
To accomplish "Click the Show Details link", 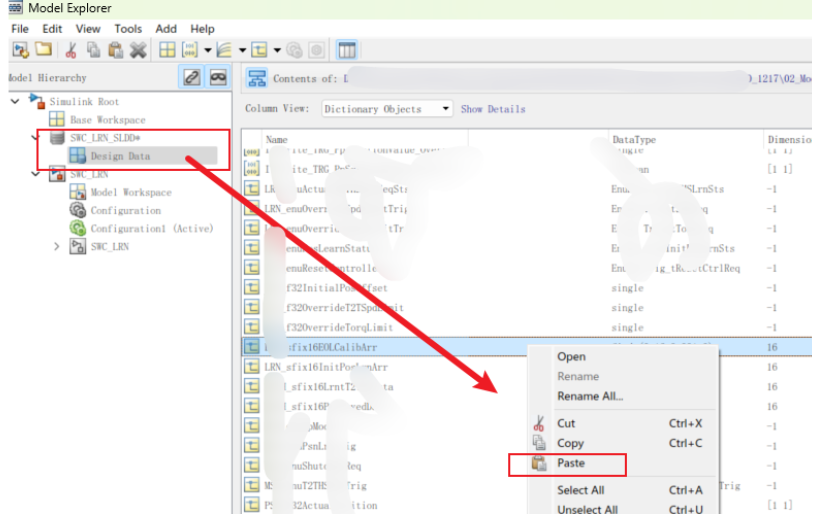I will [493, 109].
